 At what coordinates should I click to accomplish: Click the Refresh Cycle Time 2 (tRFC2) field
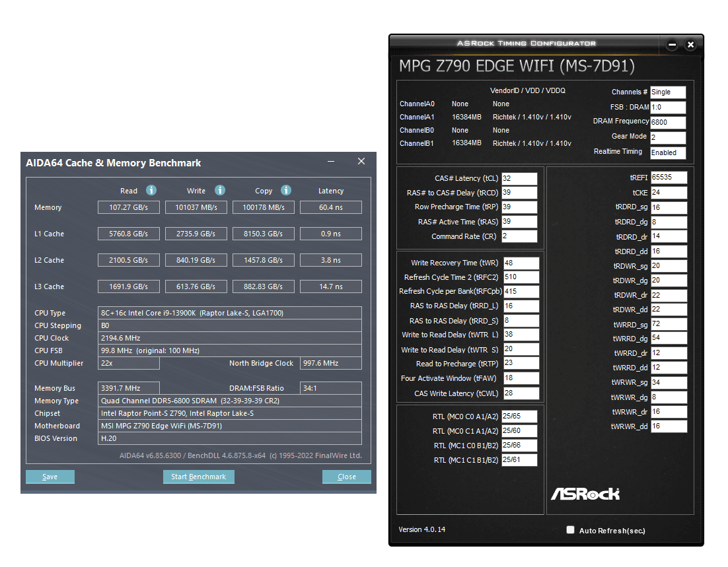pyautogui.click(x=521, y=277)
